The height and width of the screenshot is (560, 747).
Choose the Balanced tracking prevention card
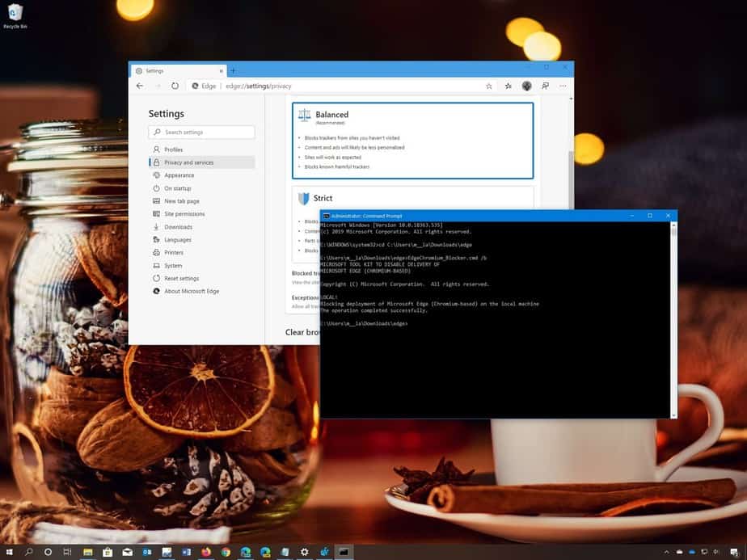tap(412, 141)
